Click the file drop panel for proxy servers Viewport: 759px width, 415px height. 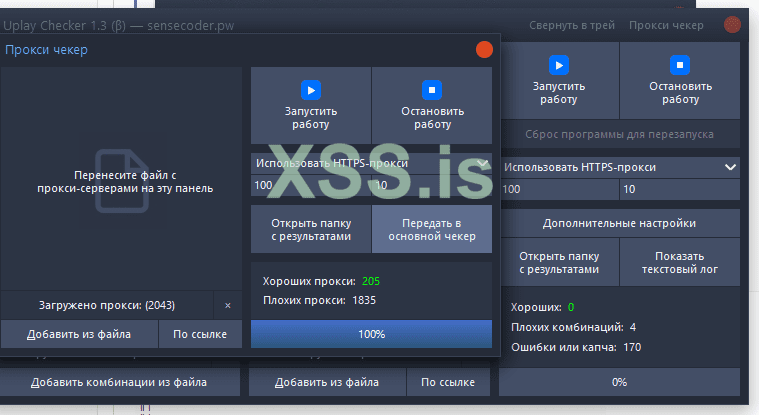(x=121, y=179)
